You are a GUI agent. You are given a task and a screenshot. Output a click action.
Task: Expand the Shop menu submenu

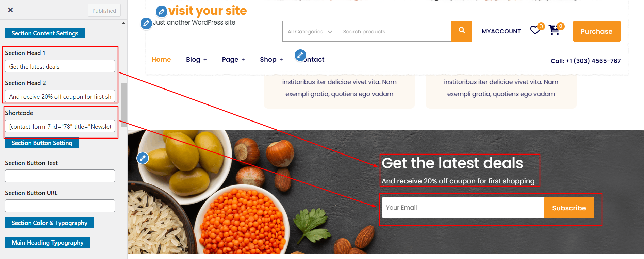271,59
